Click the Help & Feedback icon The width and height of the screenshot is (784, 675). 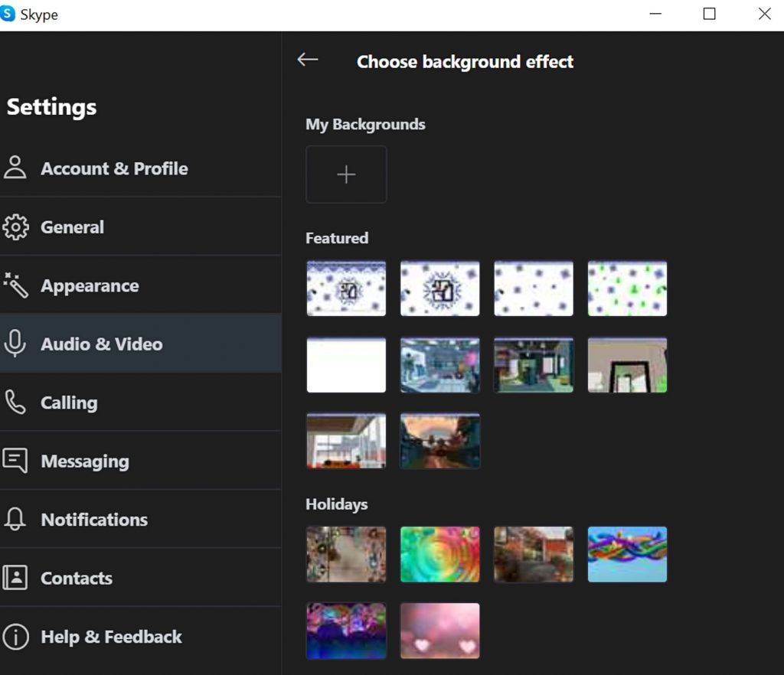[17, 637]
